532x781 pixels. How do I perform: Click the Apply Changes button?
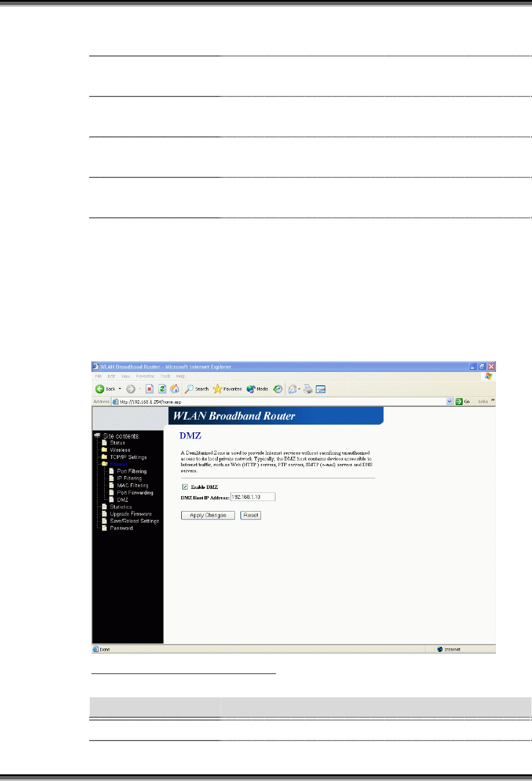point(208,515)
